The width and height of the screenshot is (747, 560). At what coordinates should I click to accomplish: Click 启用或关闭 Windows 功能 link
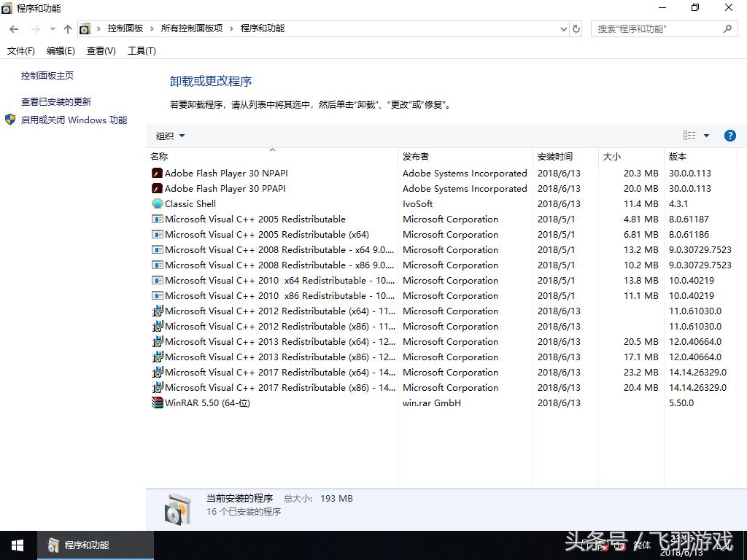click(74, 120)
